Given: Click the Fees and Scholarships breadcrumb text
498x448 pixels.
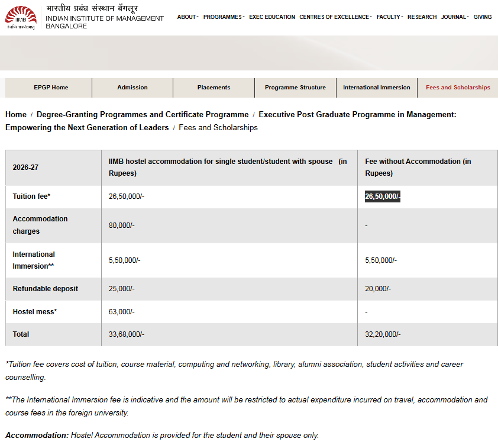Looking at the screenshot, I should [218, 127].
